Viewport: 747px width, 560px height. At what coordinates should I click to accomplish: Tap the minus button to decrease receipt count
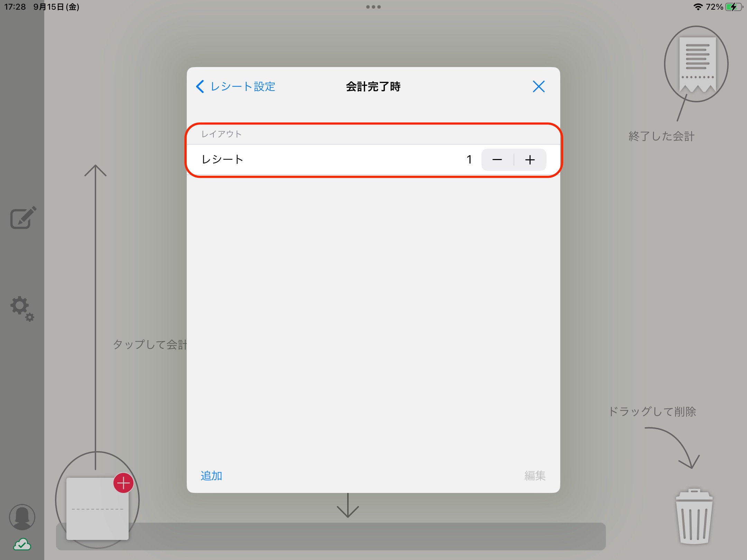(x=497, y=160)
